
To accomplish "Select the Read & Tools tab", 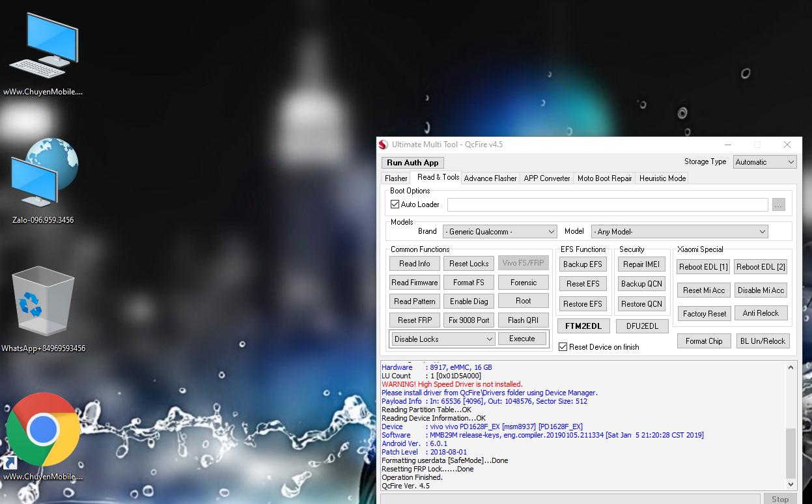I will 438,177.
